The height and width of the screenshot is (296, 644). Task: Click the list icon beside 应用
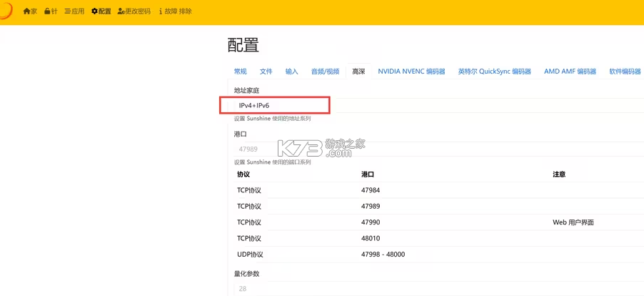(x=67, y=11)
